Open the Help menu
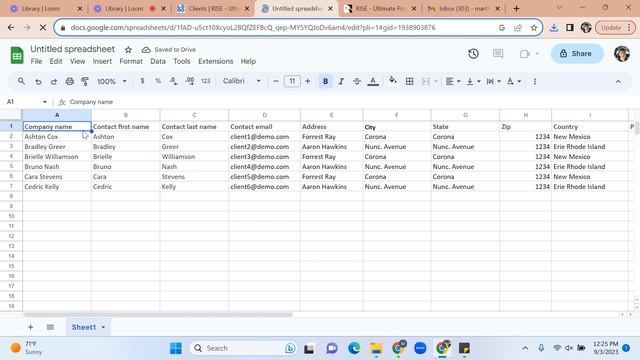The height and width of the screenshot is (360, 640). point(248,61)
